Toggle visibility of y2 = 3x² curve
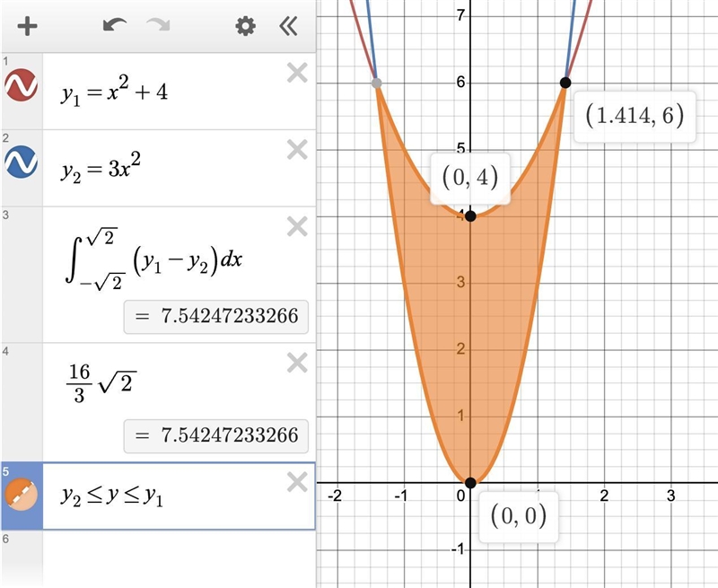 coord(21,162)
